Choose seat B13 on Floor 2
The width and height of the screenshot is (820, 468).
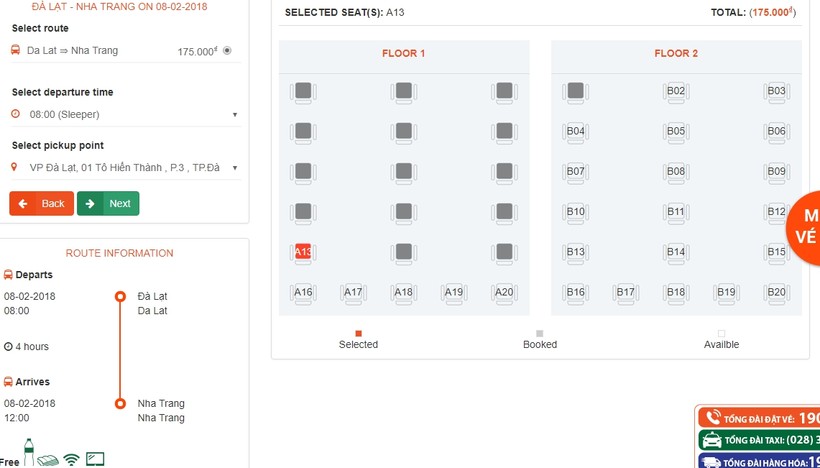click(575, 252)
